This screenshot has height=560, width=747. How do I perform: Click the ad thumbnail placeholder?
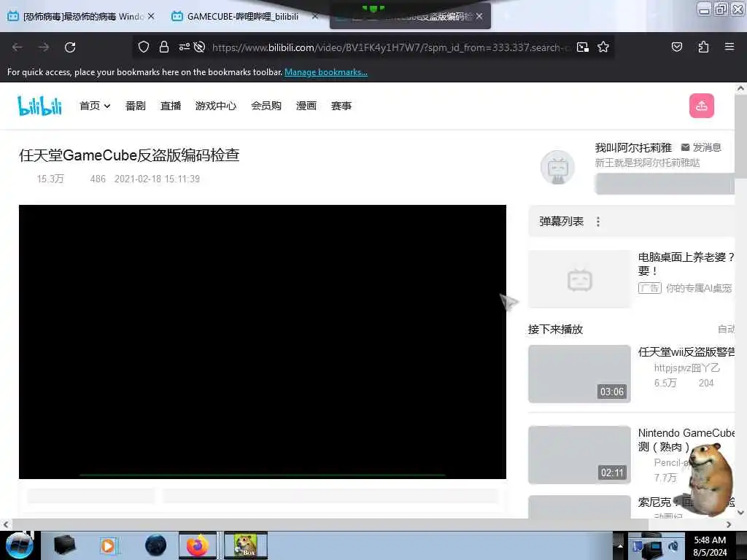coord(579,279)
